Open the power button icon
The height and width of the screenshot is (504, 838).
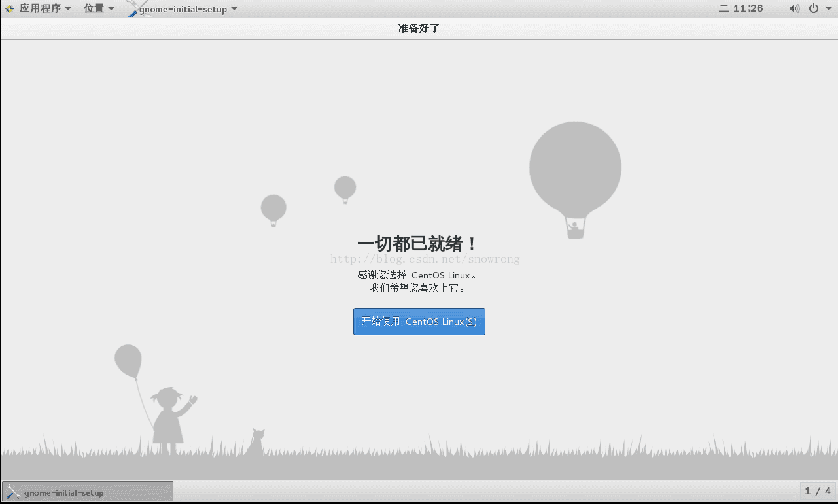813,8
